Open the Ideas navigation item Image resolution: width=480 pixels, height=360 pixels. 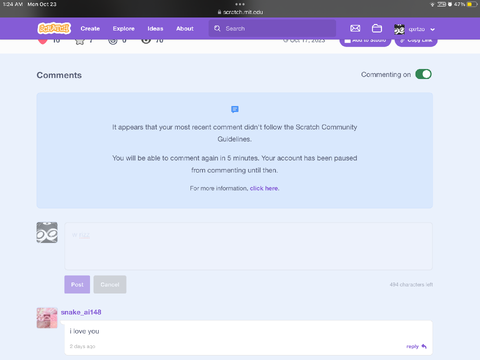(155, 29)
